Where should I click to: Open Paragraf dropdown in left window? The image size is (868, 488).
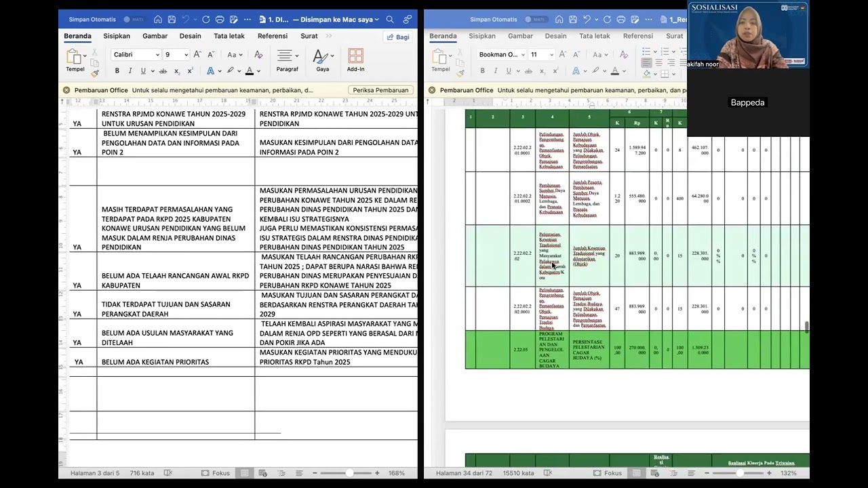pos(287,60)
